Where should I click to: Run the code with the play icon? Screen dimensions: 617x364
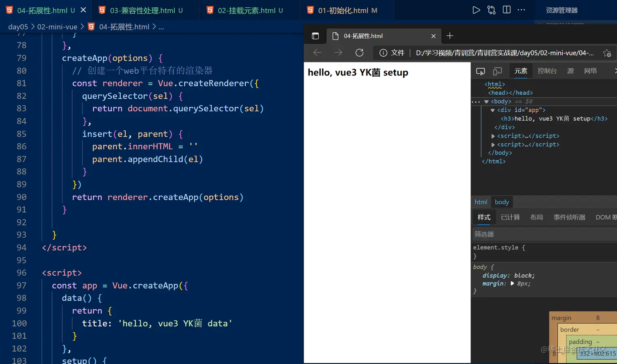pyautogui.click(x=476, y=10)
